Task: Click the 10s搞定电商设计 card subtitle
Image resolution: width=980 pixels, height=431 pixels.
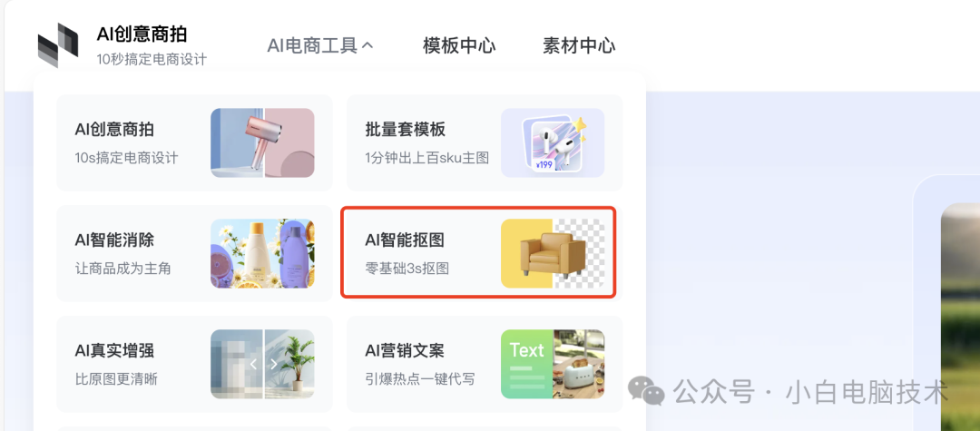Action: click(126, 157)
